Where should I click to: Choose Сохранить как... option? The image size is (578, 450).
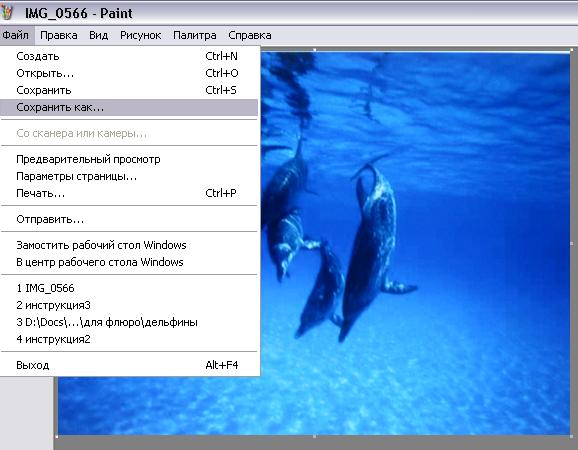[129, 107]
